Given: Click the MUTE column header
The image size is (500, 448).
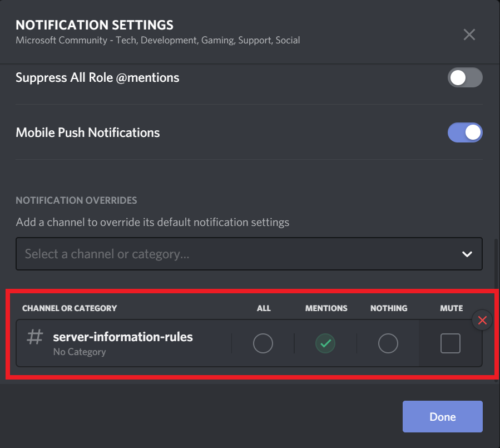Looking at the screenshot, I should coord(451,308).
